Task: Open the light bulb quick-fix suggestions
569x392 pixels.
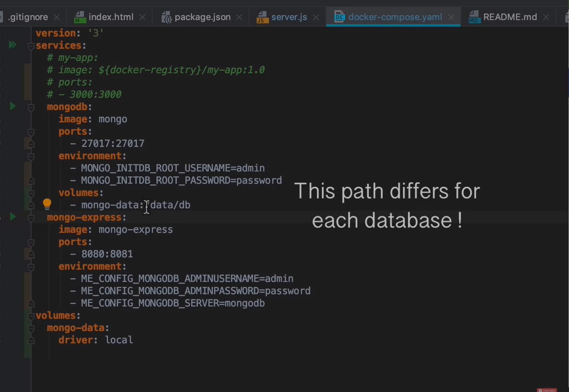Action: 47,204
